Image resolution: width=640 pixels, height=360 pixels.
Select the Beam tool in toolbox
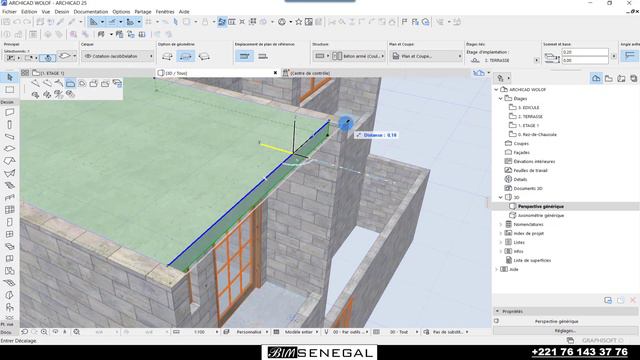pyautogui.click(x=10, y=136)
